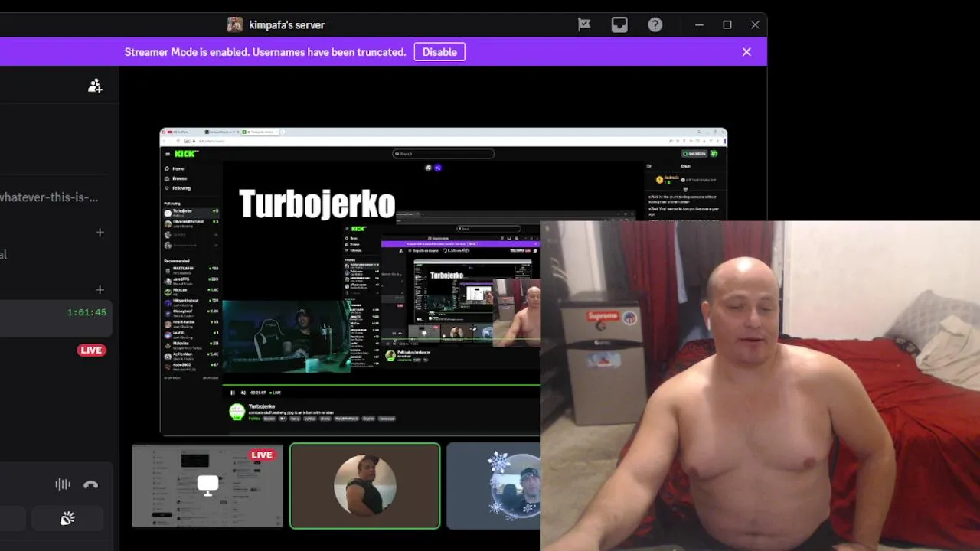Viewport: 980px width, 551px height.
Task: Click the webcam overlay of the shirtless man
Action: (x=759, y=386)
